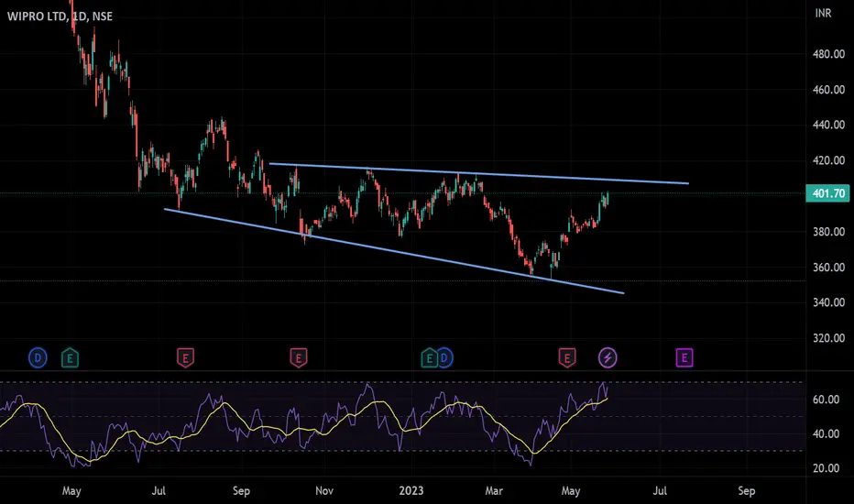
Task: Open the magenta E upcoming earnings marker
Action: tap(684, 358)
